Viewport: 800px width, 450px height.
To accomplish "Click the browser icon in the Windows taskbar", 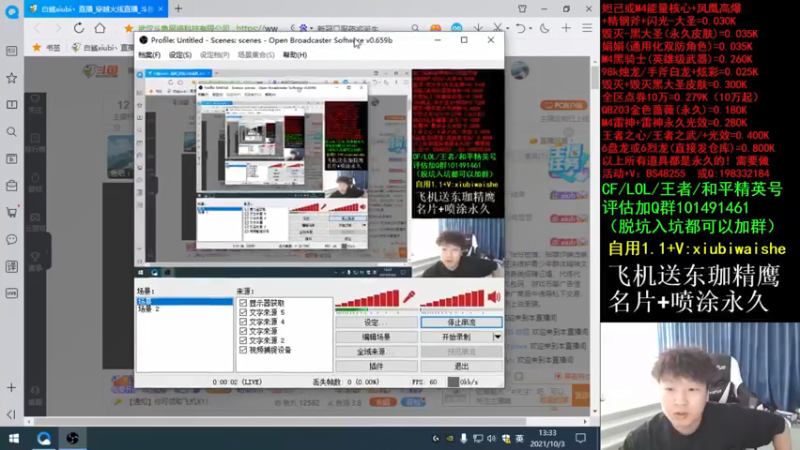I will (x=43, y=438).
